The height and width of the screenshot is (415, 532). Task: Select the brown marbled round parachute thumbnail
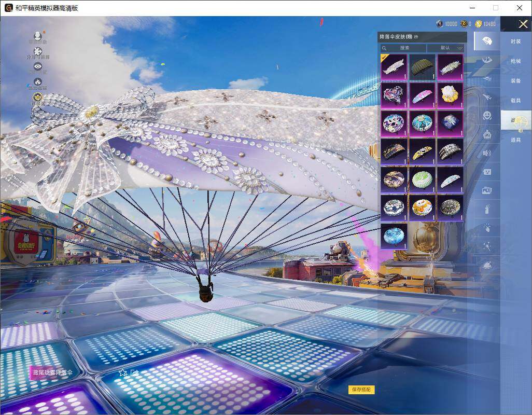point(394,179)
